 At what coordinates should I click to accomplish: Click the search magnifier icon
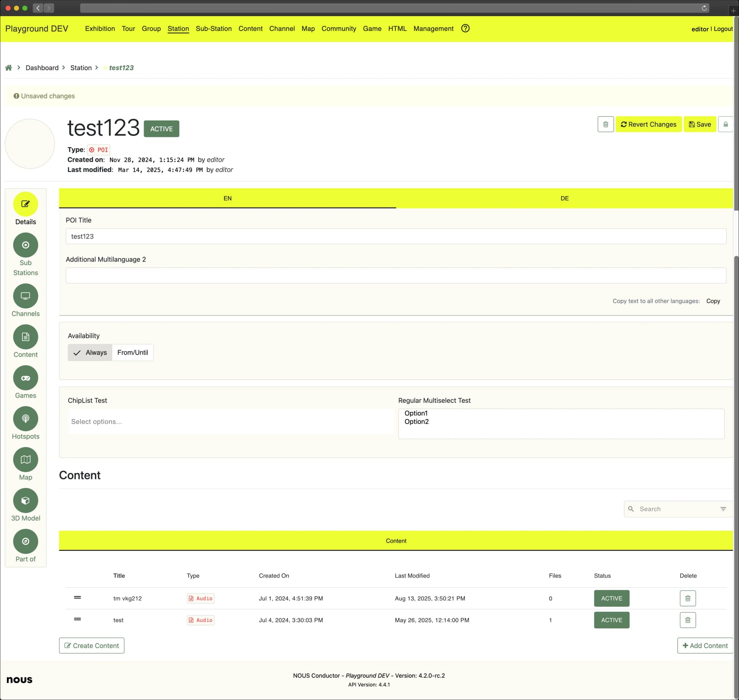631,509
